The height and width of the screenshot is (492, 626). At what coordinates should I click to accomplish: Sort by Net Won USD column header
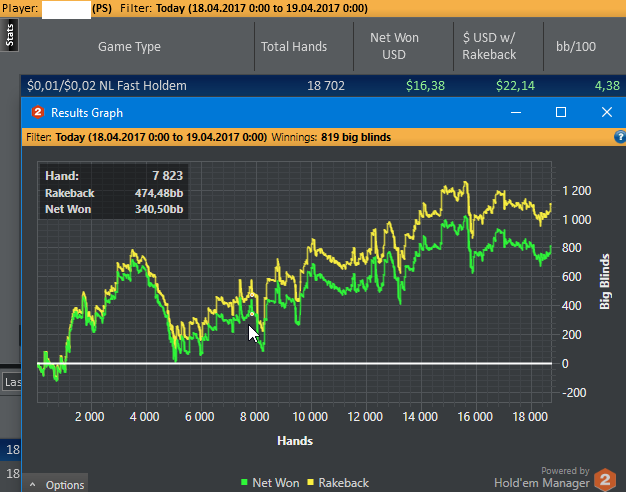[x=394, y=46]
